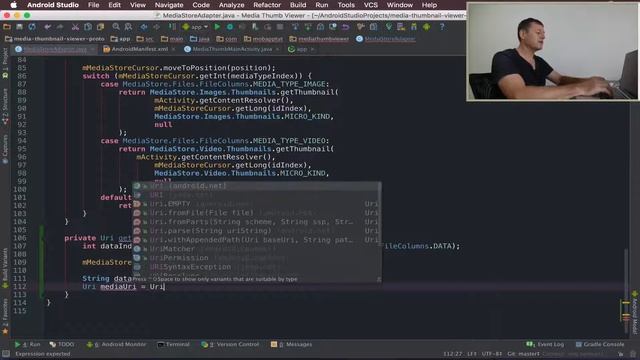This screenshot has height=360, width=640.
Task: Open the Android Studio File menu
Action: 93,5
